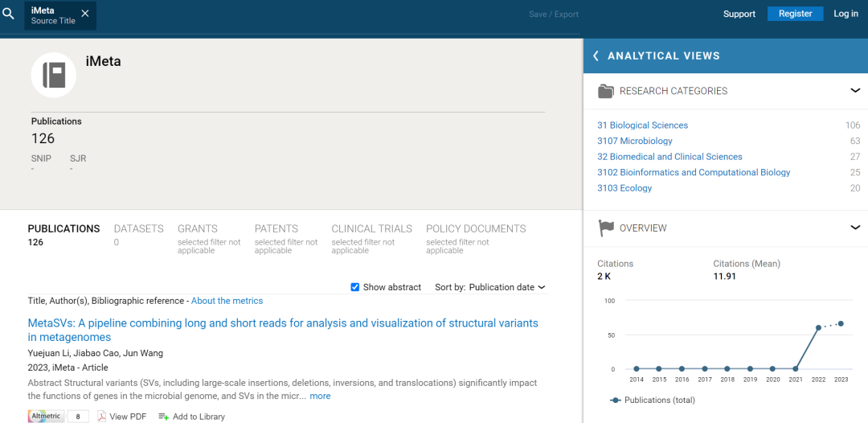Click the citations mean value 11.91

[725, 277]
